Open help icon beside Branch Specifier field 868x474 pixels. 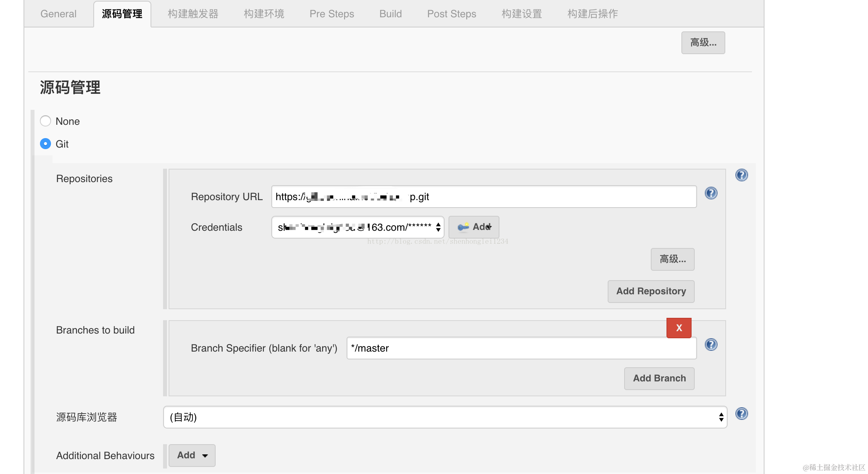(x=711, y=345)
